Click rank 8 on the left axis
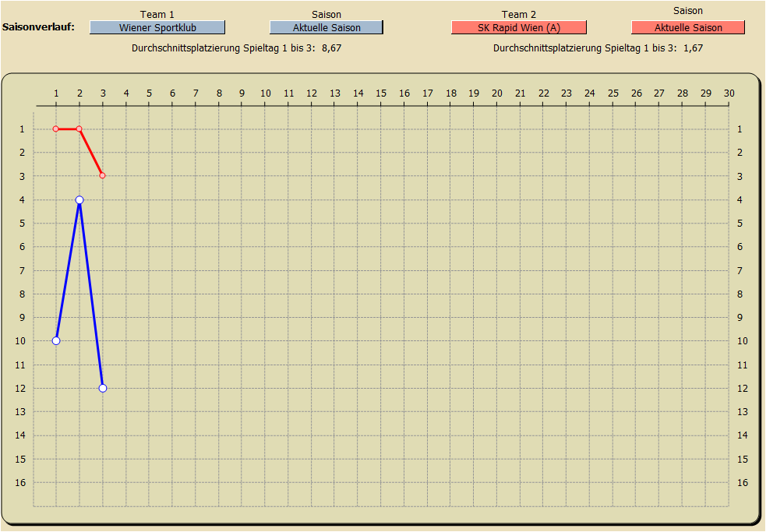The height and width of the screenshot is (532, 766). [x=22, y=294]
